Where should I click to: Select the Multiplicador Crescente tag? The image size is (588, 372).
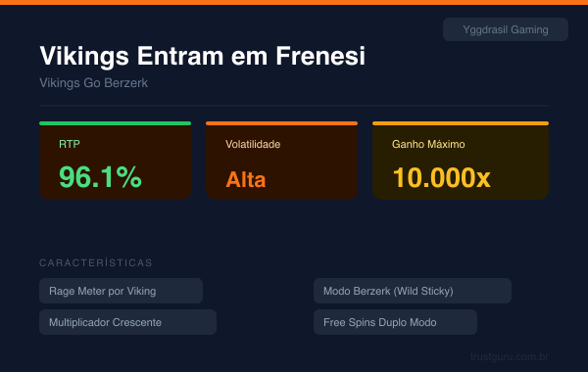pos(127,322)
